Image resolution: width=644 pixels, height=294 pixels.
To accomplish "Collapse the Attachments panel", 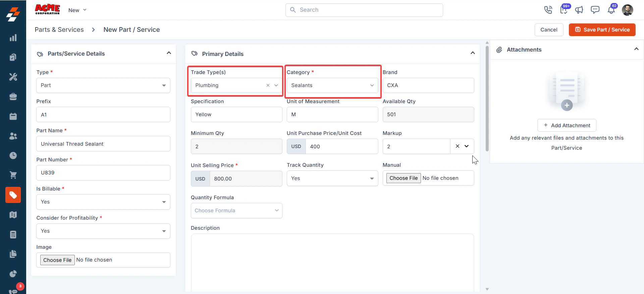I will (636, 49).
